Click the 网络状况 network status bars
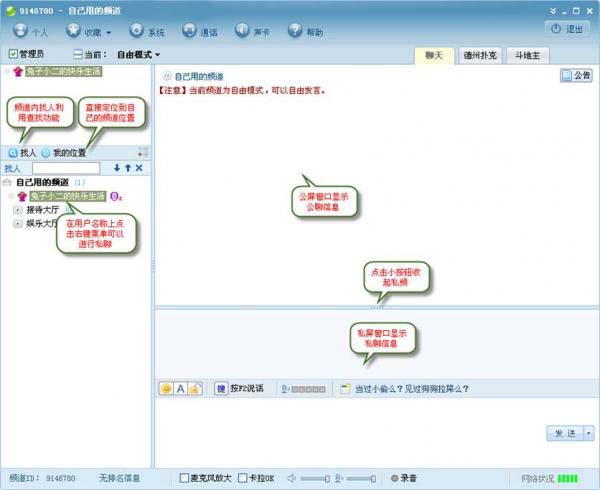This screenshot has width=600, height=490. tap(567, 479)
